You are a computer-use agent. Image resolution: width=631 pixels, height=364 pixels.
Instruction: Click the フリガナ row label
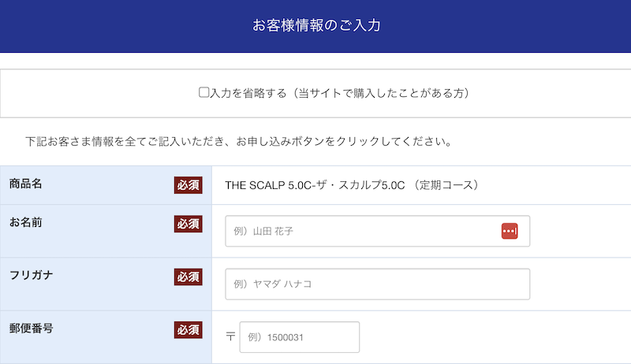(x=32, y=275)
